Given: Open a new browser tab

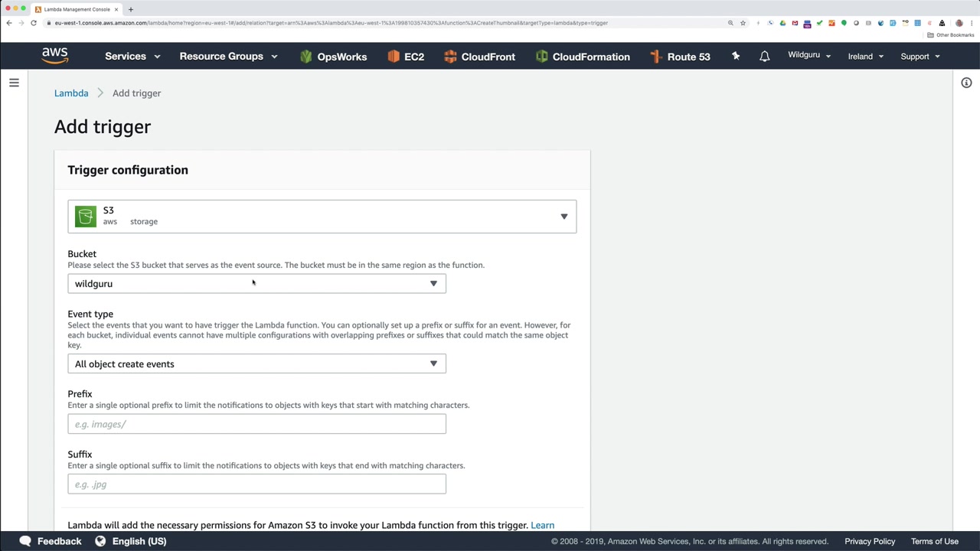Looking at the screenshot, I should (x=131, y=9).
